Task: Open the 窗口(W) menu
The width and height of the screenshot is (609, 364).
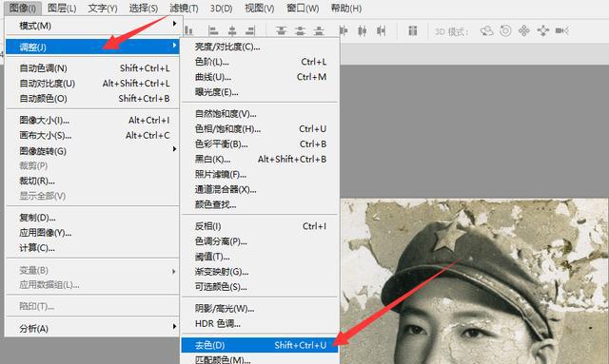Action: tap(303, 8)
